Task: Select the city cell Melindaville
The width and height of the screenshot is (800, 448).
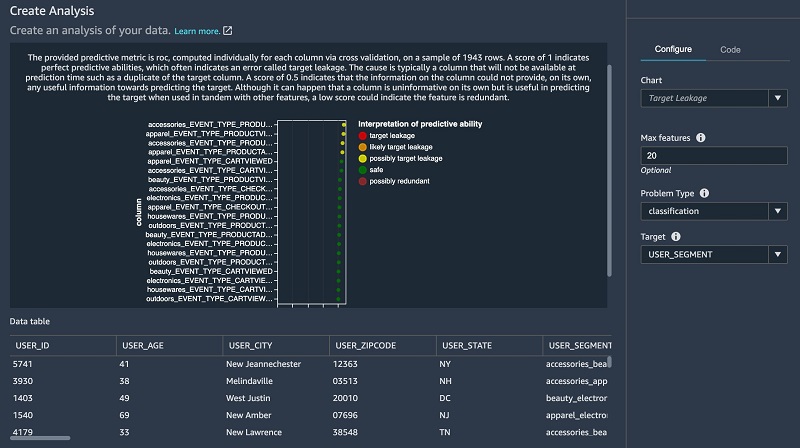Action: tap(249, 381)
